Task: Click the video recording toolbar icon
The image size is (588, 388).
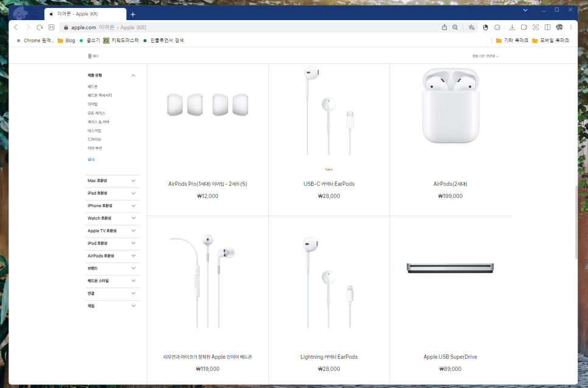Action: (x=524, y=27)
